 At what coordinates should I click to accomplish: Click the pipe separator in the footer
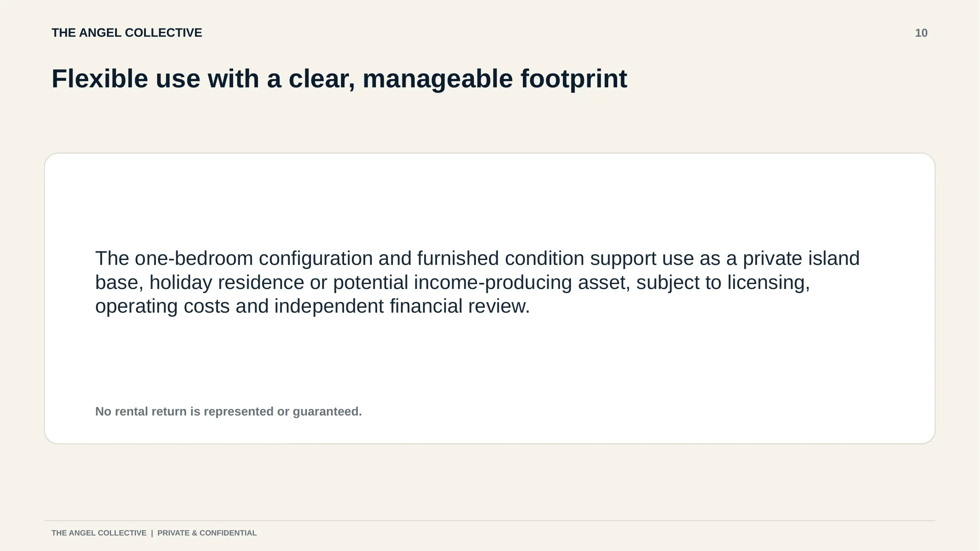(x=152, y=533)
